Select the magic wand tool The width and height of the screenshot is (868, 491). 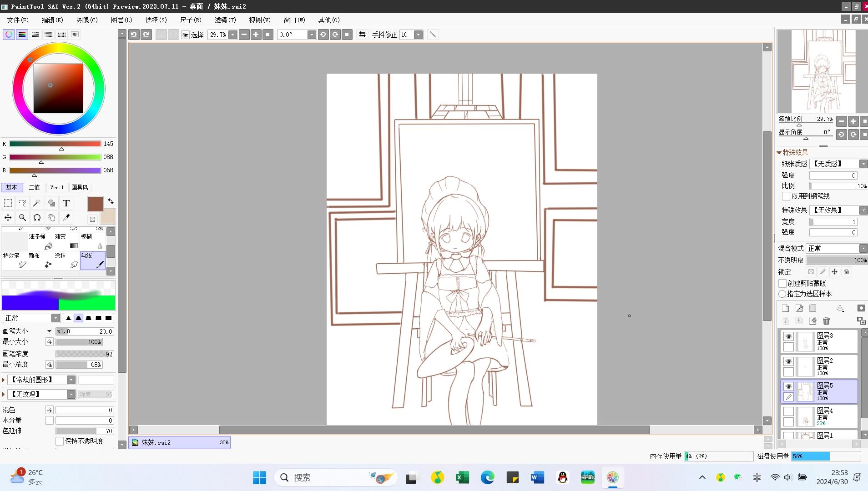coord(37,203)
